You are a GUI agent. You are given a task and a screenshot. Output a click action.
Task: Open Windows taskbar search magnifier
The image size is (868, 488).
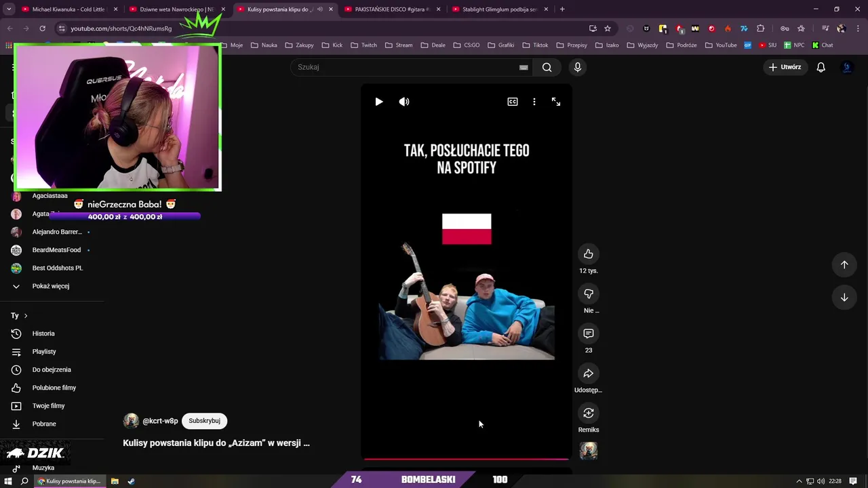tap(25, 481)
